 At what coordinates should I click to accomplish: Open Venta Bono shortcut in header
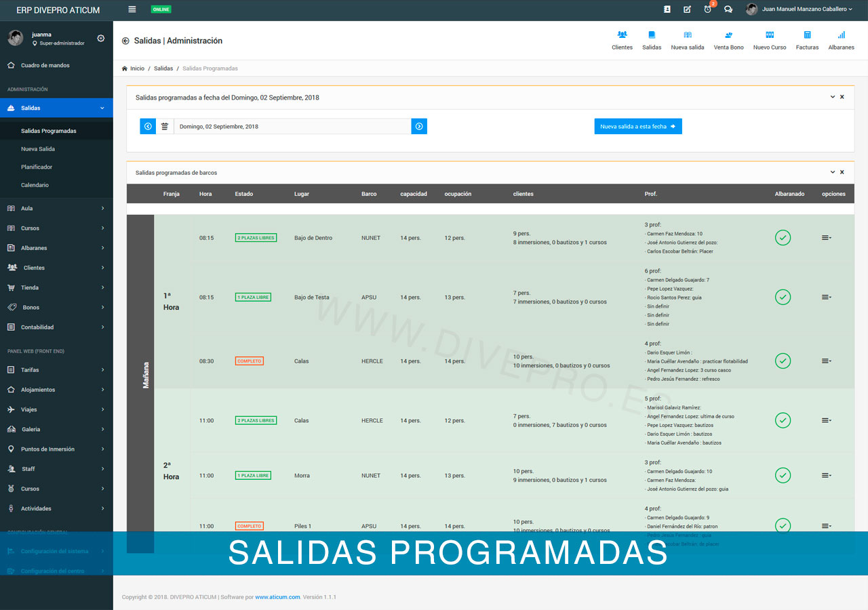coord(728,41)
